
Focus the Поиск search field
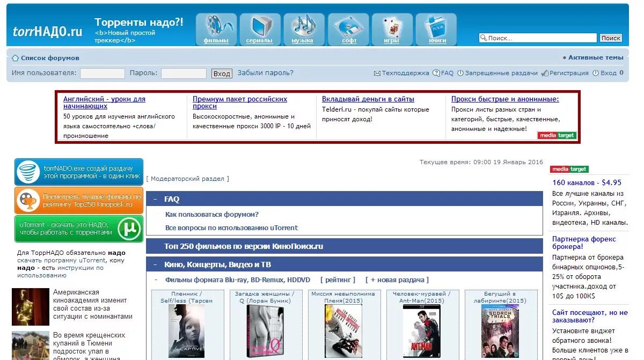[x=538, y=38]
